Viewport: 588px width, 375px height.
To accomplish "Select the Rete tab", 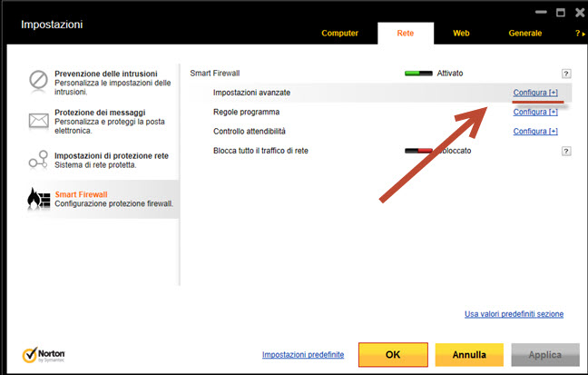I will (x=406, y=33).
